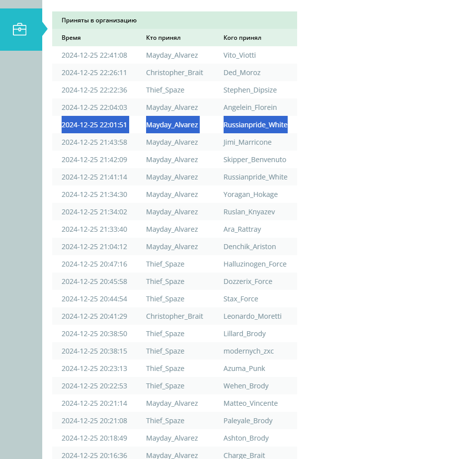Click the name Ashton_Brody
This screenshot has height=459, width=476.
coord(246,438)
